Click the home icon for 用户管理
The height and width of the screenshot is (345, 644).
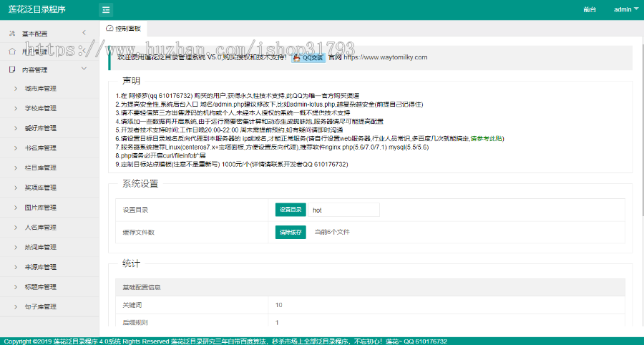coord(12,52)
